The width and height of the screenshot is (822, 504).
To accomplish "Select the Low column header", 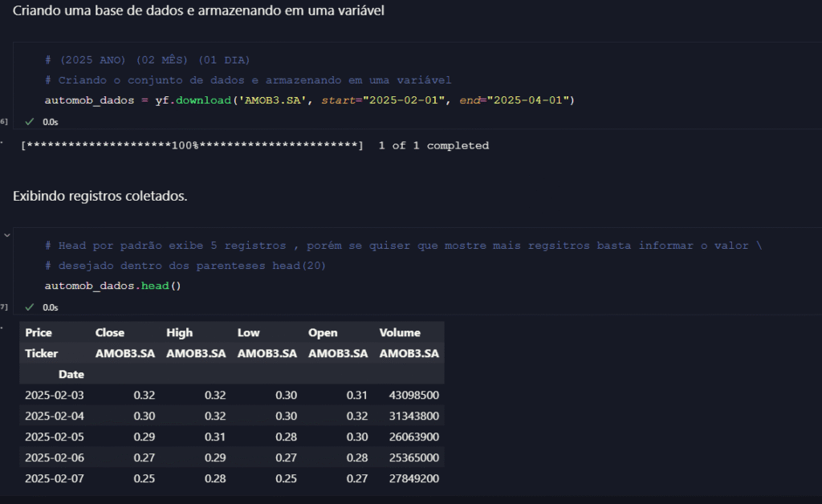I will point(247,332).
